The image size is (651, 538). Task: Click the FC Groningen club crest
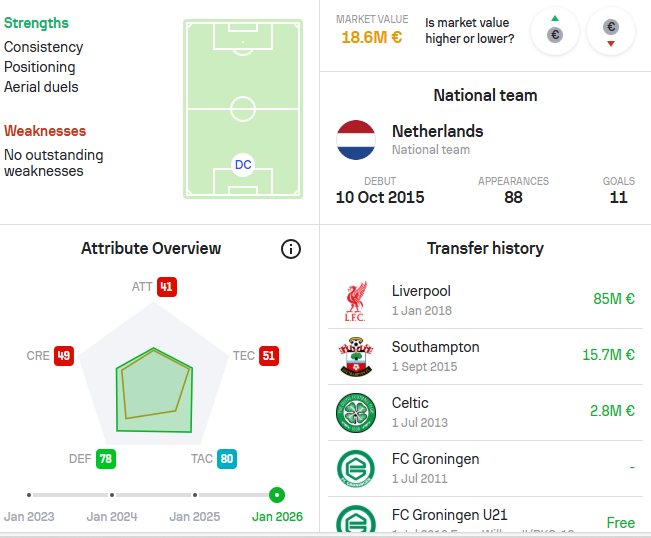tap(355, 468)
